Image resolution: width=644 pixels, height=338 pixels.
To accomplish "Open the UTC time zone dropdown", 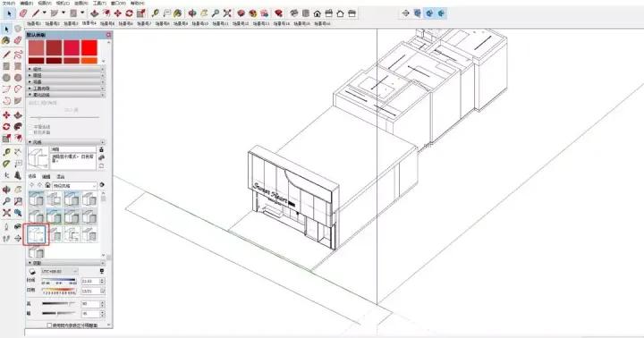I will pyautogui.click(x=60, y=272).
